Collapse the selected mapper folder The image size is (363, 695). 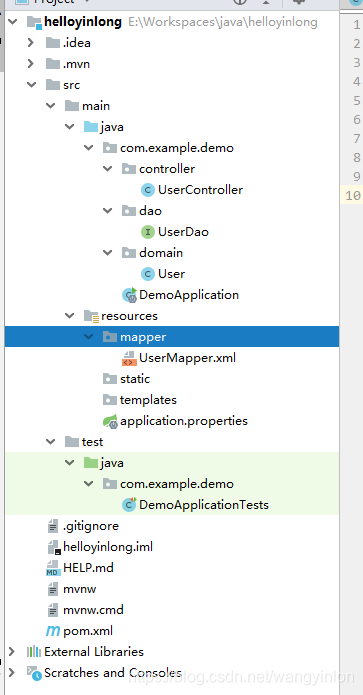[x=89, y=337]
